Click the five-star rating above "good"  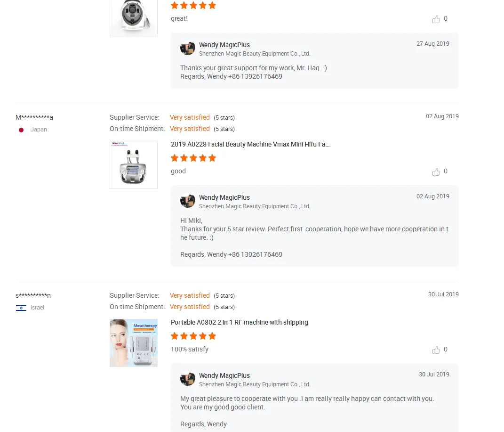[x=193, y=158]
